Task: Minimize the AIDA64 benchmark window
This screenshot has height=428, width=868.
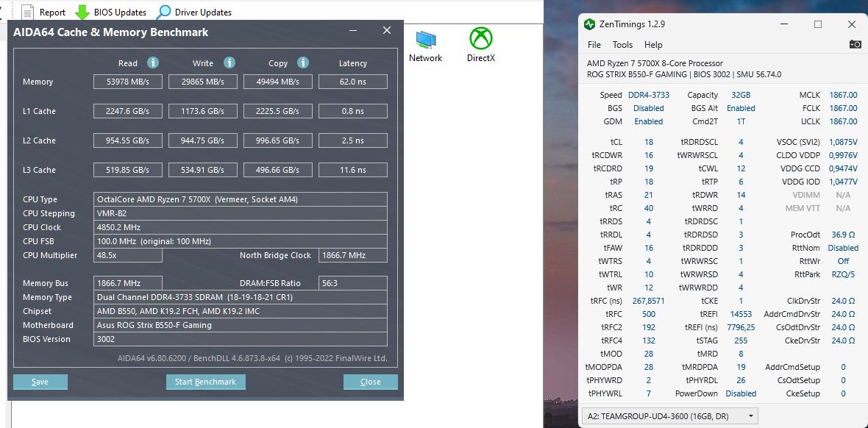Action: (x=353, y=32)
